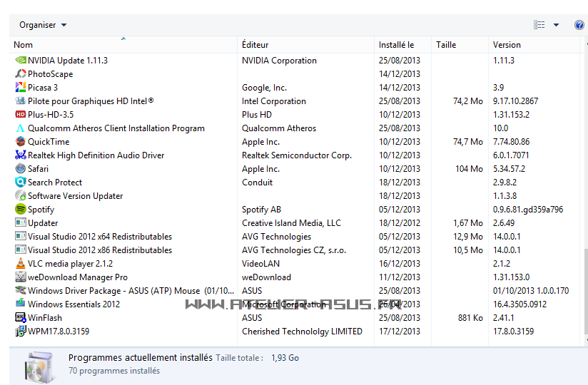Click the NVIDIA Update 1.11.3 icon
588x385 pixels.
pos(21,61)
